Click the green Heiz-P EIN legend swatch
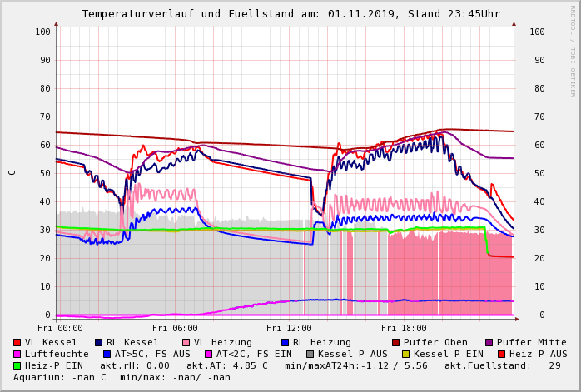 (17, 365)
